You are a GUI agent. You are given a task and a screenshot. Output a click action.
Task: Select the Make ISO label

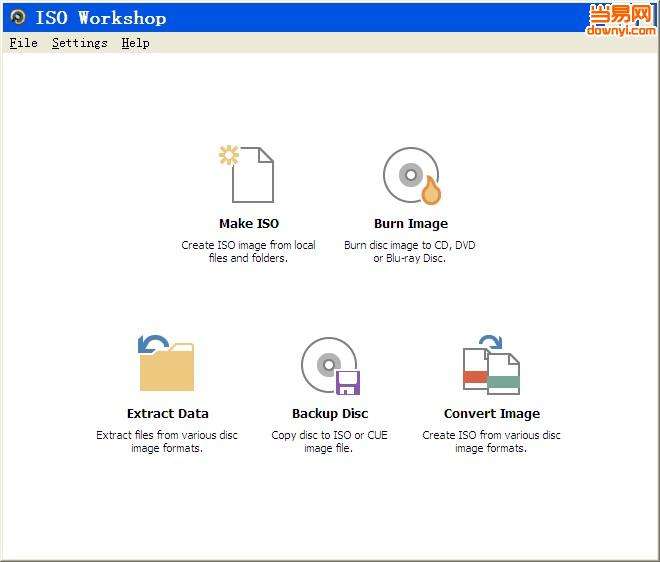pos(249,224)
